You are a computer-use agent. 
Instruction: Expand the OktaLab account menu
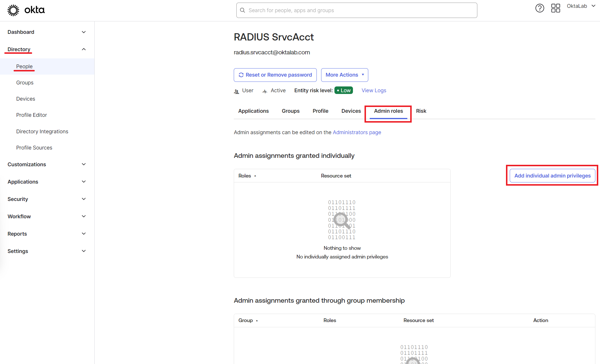tap(581, 6)
